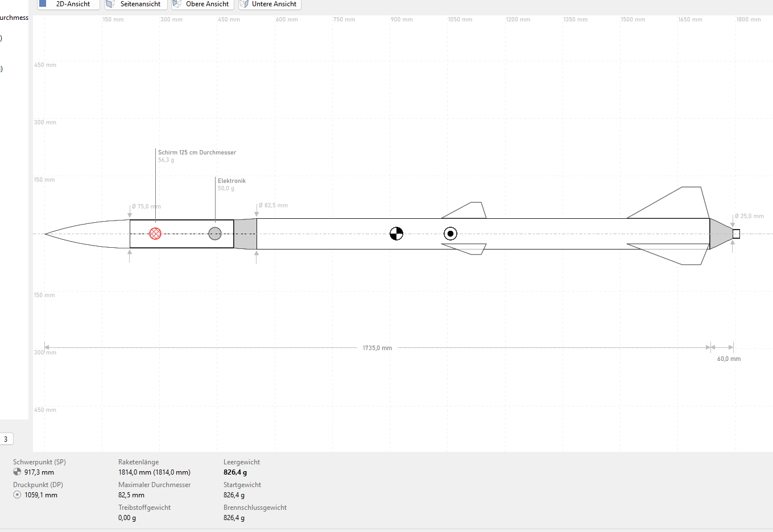
Task: Click the Schirm 125 cm Durchmesser label
Action: tap(197, 152)
